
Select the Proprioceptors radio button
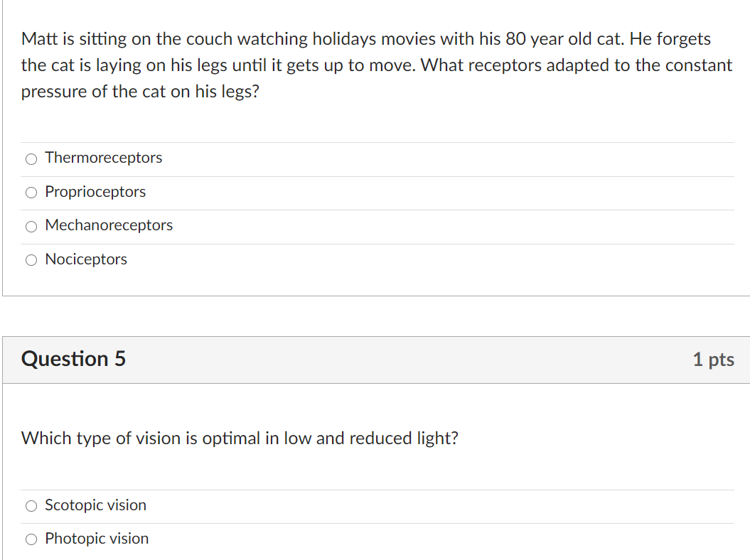tap(31, 193)
